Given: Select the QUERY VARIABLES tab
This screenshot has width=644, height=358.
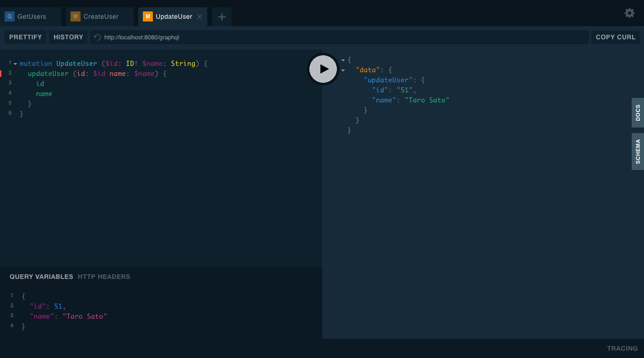Looking at the screenshot, I should tap(41, 277).
